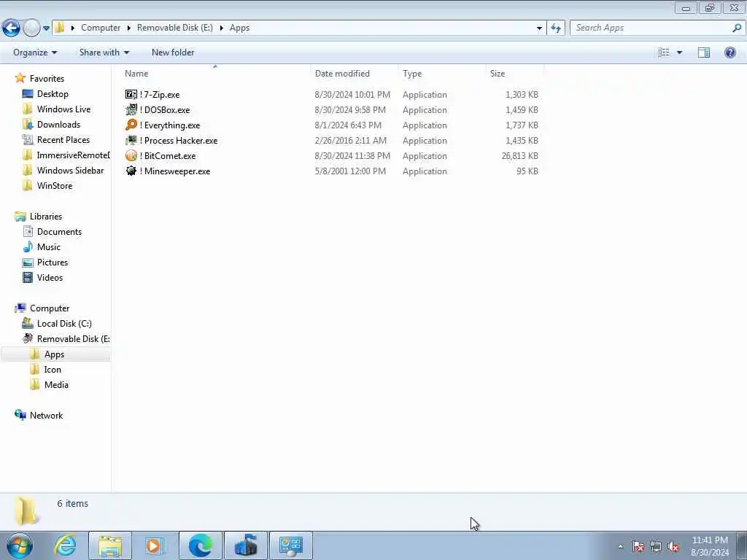The height and width of the screenshot is (560, 747).
Task: Open recent locations dropdown beside Forward
Action: click(46, 28)
